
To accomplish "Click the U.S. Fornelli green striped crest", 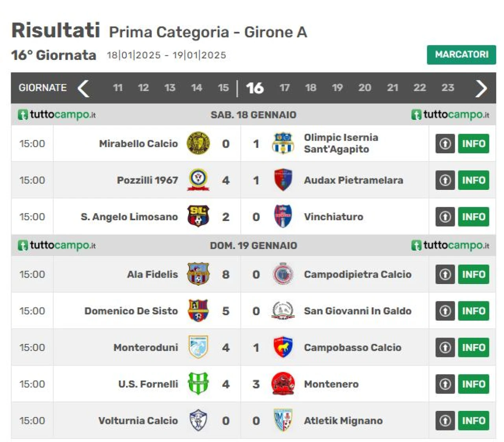I will point(198,384).
